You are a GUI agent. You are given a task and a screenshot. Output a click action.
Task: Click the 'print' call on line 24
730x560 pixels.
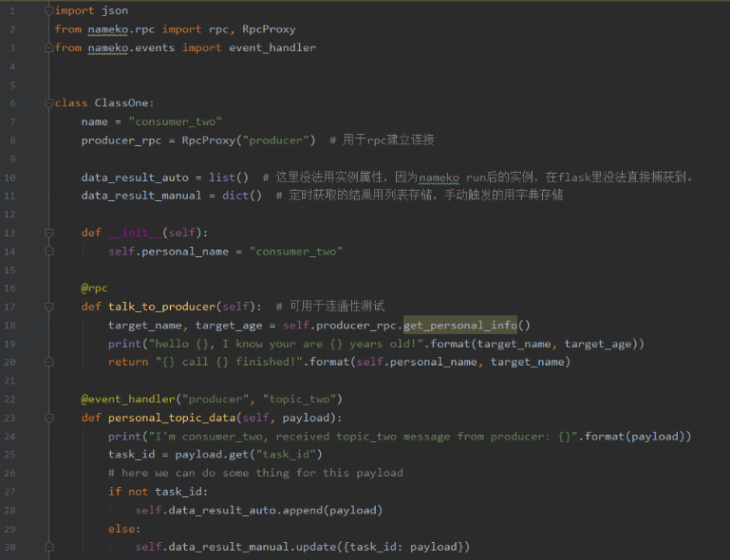pyautogui.click(x=124, y=437)
